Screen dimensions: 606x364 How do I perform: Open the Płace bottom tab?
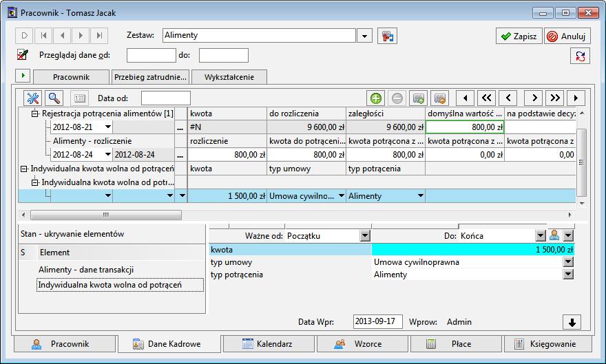point(457,344)
